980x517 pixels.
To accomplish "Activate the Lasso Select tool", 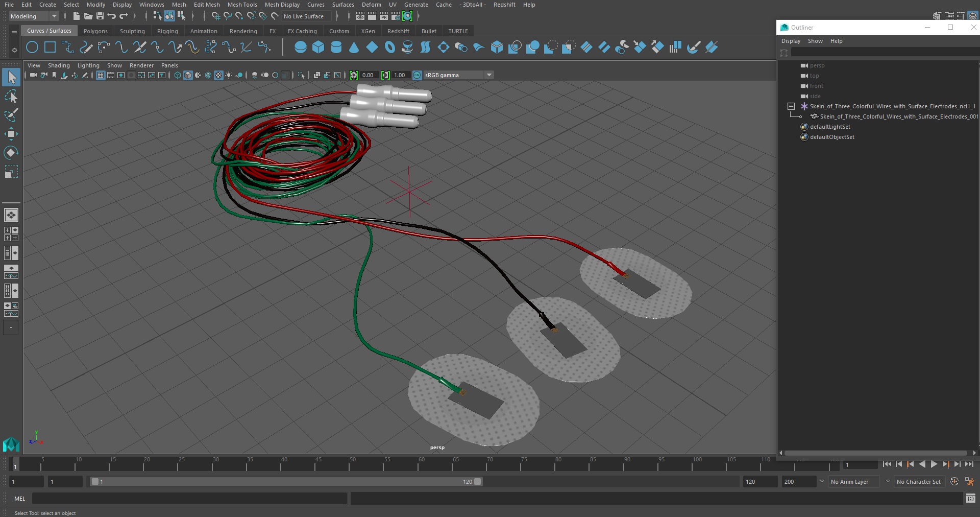I will tap(11, 96).
